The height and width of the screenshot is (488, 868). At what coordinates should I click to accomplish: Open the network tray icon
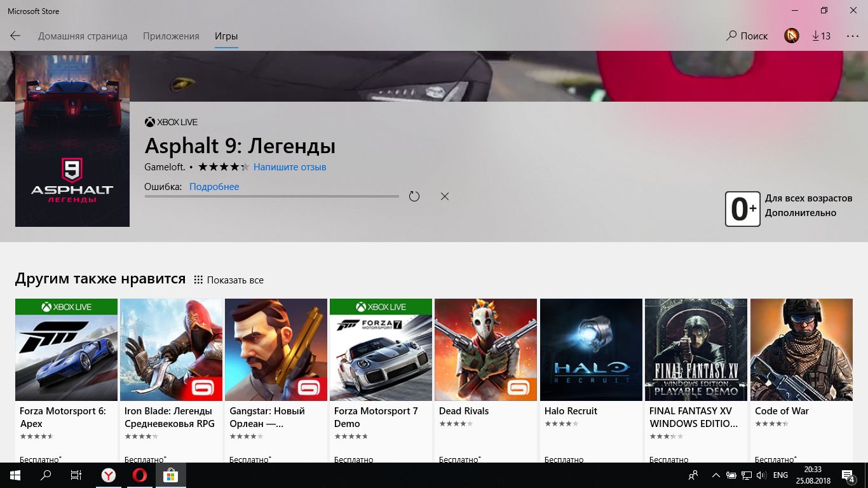747,475
